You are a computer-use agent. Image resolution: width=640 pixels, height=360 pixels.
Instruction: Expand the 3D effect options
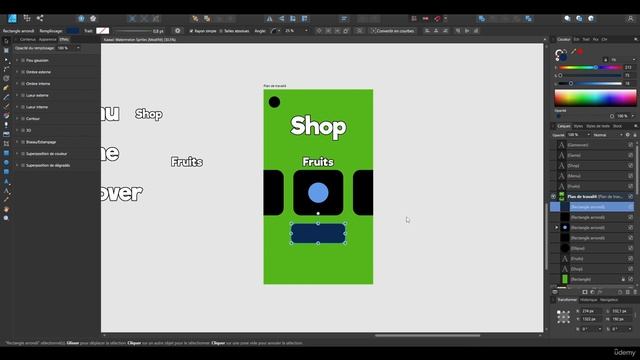[x=17, y=131]
